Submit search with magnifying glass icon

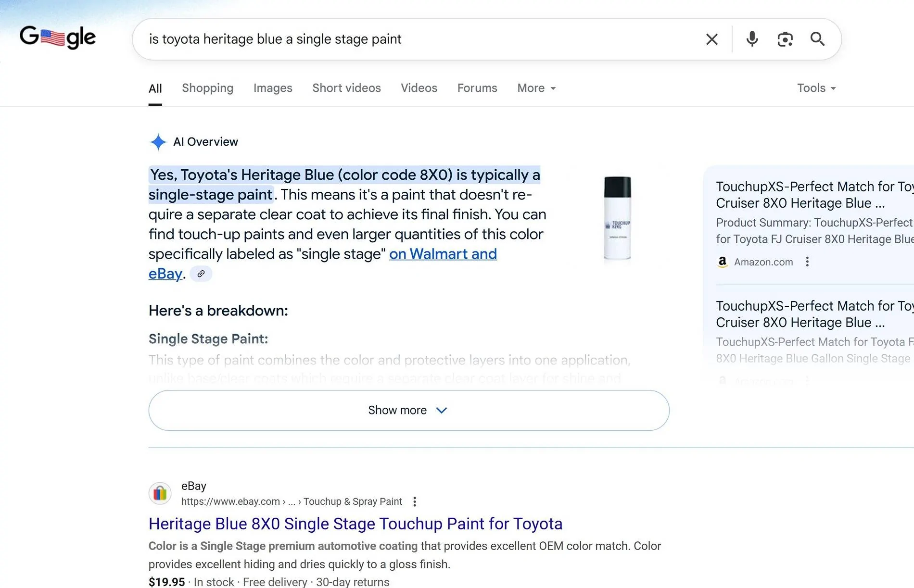817,39
